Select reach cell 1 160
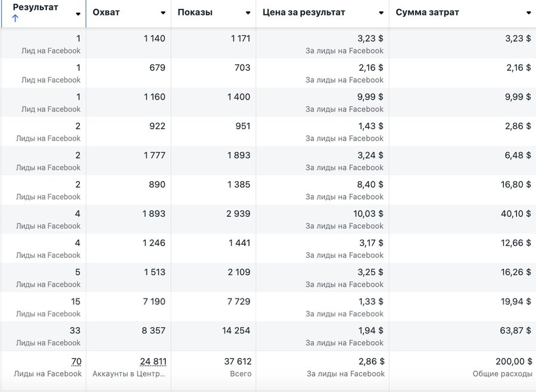This screenshot has width=536, height=392. pos(154,97)
